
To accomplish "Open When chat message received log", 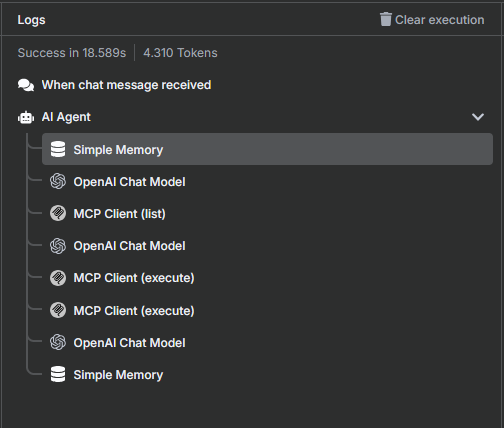I will click(x=252, y=85).
